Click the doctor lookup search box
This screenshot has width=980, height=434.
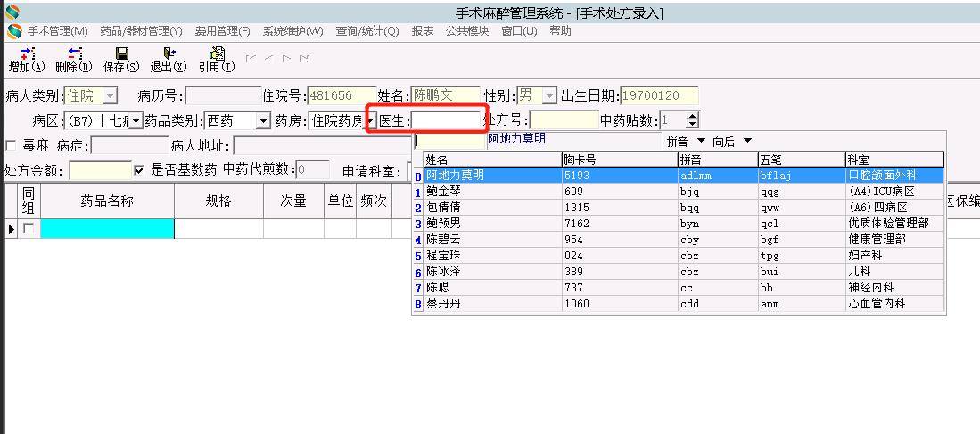point(450,141)
